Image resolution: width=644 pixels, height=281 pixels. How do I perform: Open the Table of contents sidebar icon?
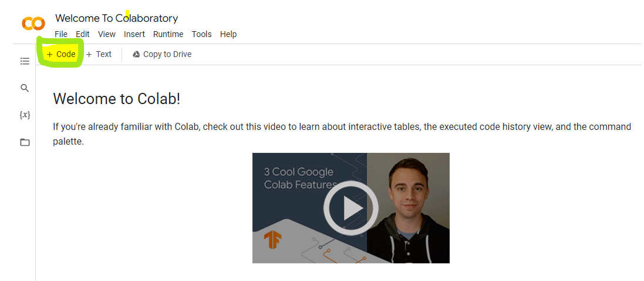tap(25, 61)
